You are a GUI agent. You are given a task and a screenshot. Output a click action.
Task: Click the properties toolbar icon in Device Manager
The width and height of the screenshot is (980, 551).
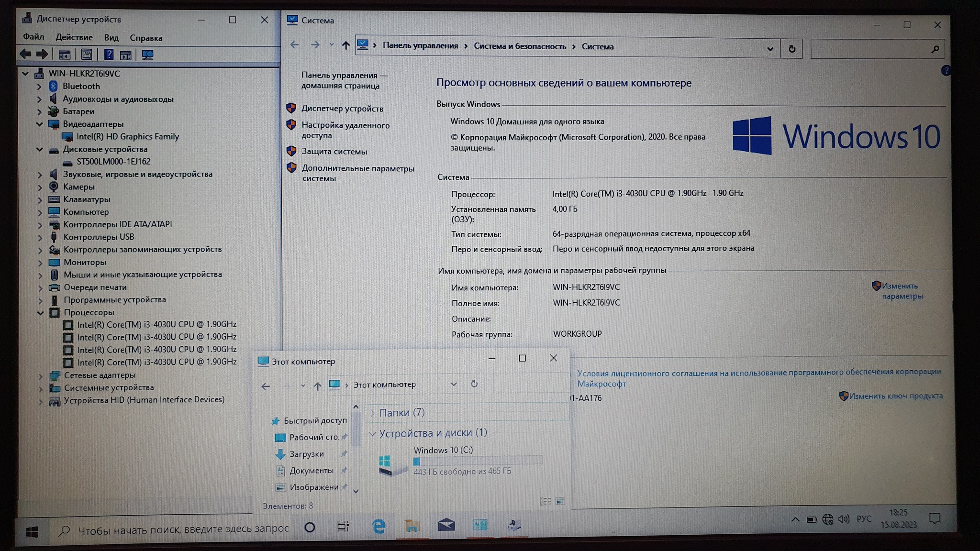point(87,55)
